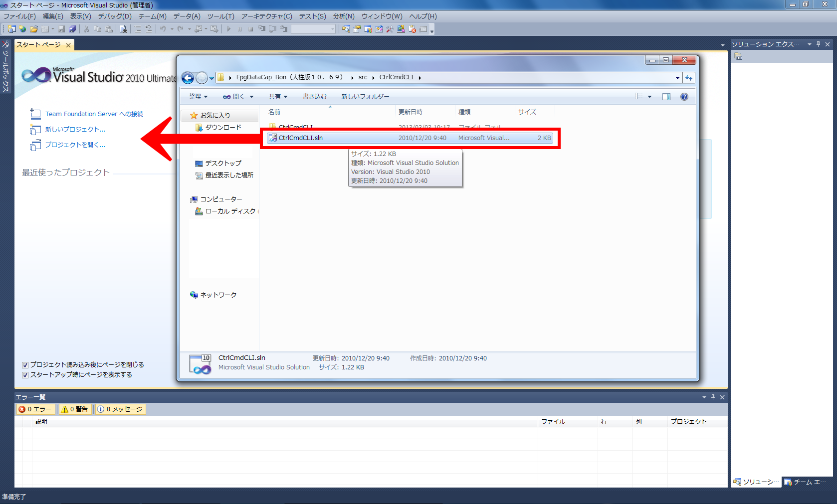Toggle the '0 警告' filter button

click(74, 409)
